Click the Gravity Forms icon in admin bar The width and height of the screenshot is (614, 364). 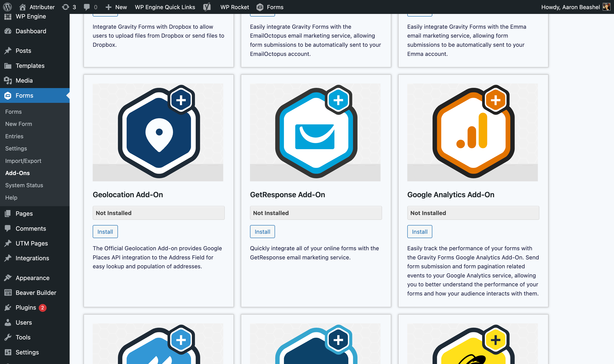(260, 7)
